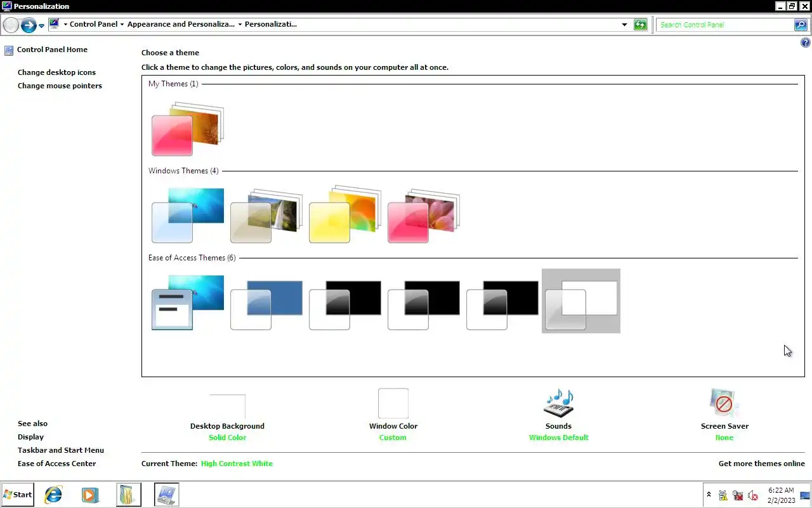The image size is (812, 508).
Task: Open Change mouse pointers
Action: (x=60, y=86)
